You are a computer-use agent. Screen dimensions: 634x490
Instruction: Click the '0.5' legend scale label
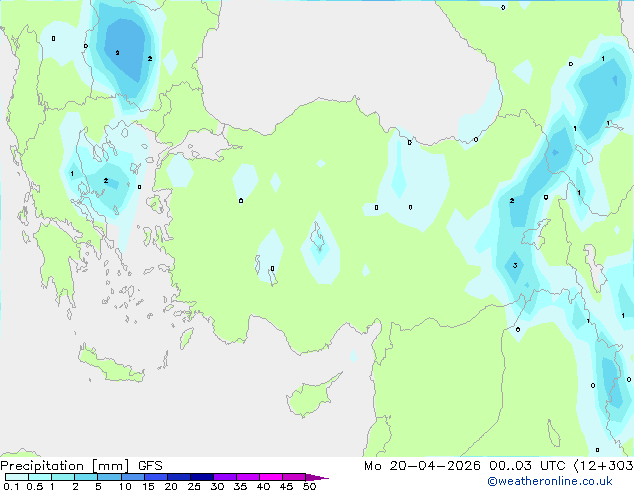coord(35,486)
